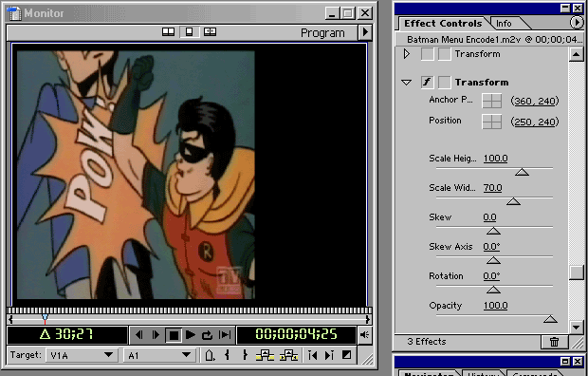Expand the collapsed Transform effect
588x376 pixels.
pyautogui.click(x=407, y=54)
